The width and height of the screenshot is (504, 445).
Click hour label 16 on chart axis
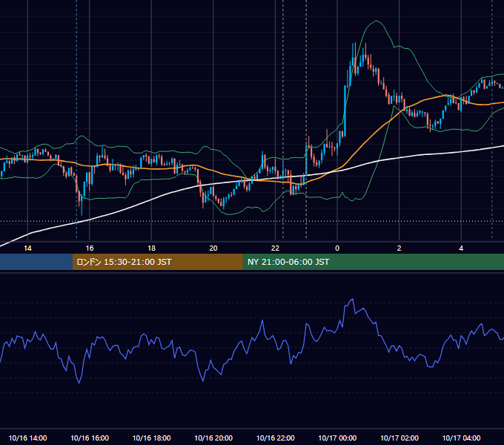coord(90,248)
